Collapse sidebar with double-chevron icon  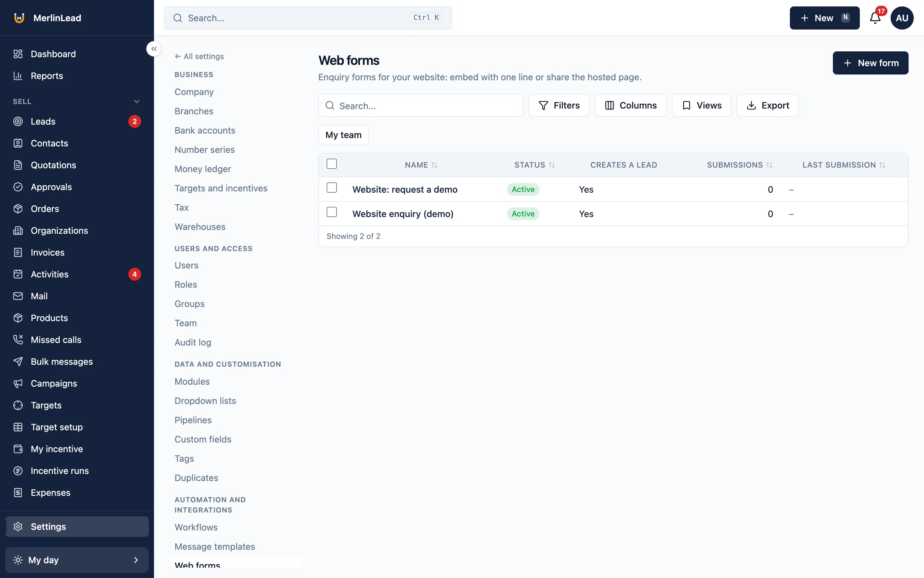[154, 49]
